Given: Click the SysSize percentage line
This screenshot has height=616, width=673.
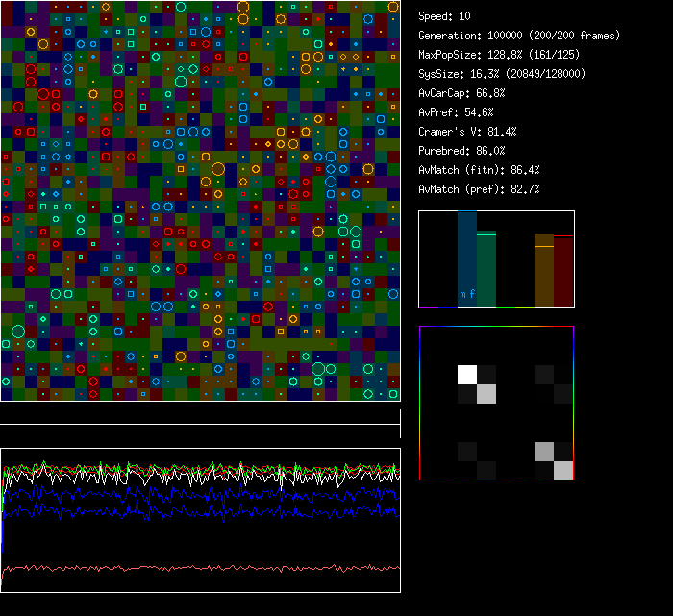Looking at the screenshot, I should (502, 74).
